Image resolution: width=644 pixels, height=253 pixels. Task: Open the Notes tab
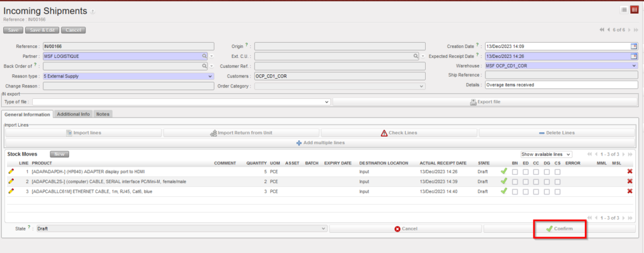click(103, 114)
